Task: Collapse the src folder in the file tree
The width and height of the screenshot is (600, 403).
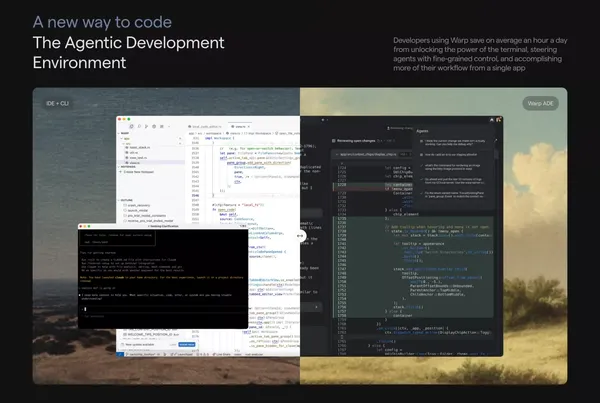Action: coord(127,143)
